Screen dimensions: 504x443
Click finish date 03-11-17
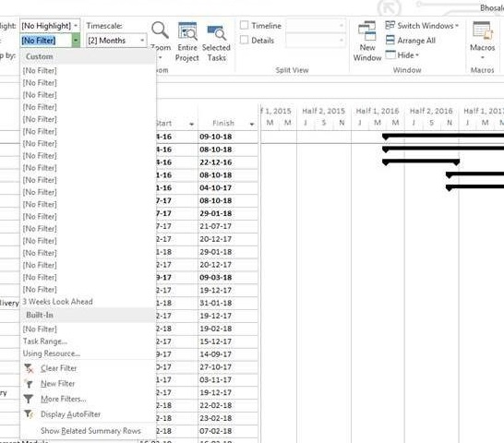[x=216, y=379]
